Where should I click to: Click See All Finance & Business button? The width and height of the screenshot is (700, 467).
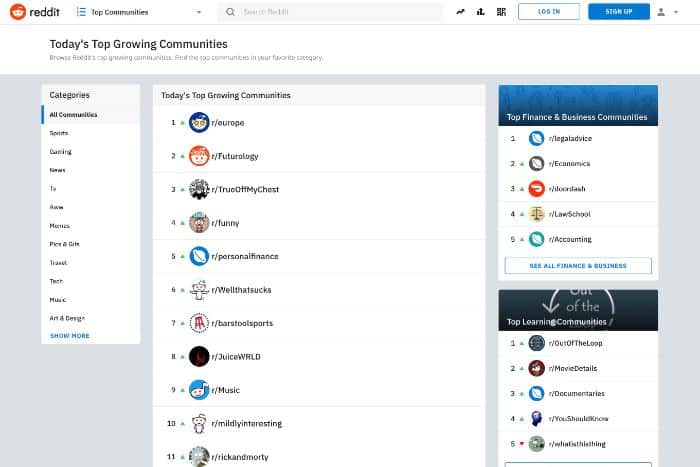pos(578,266)
